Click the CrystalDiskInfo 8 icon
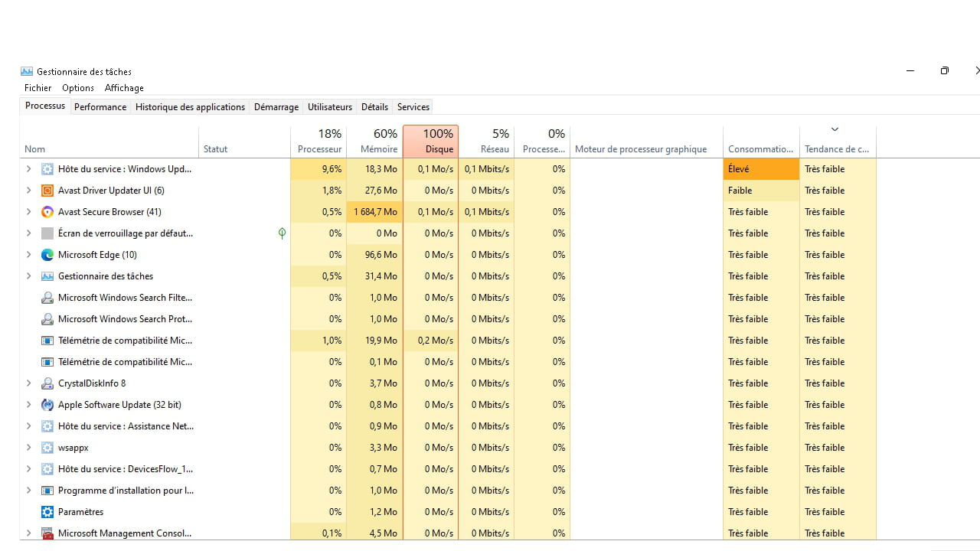980x551 pixels. pyautogui.click(x=47, y=383)
